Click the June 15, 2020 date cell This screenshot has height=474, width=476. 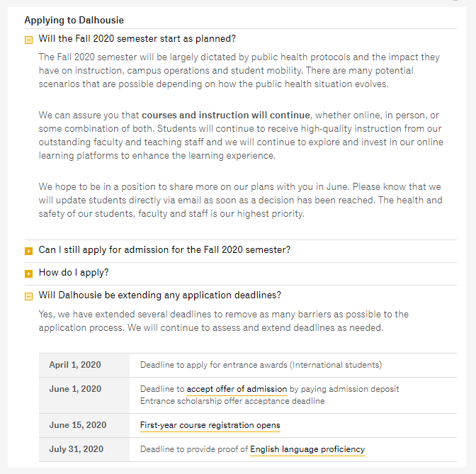[x=84, y=425]
